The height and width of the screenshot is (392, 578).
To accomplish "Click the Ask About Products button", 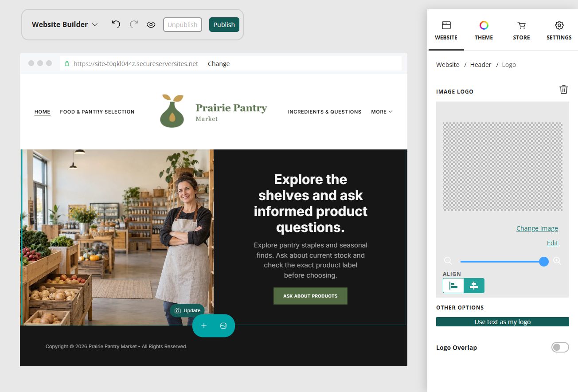I will (310, 296).
